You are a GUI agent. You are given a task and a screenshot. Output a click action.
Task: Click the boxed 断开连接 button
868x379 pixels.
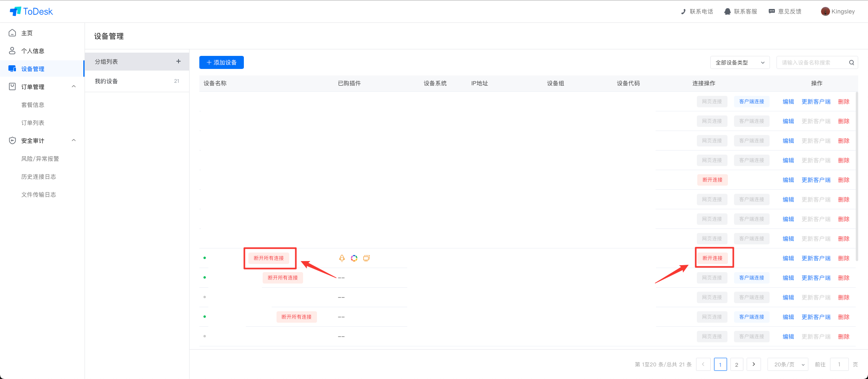coord(712,258)
